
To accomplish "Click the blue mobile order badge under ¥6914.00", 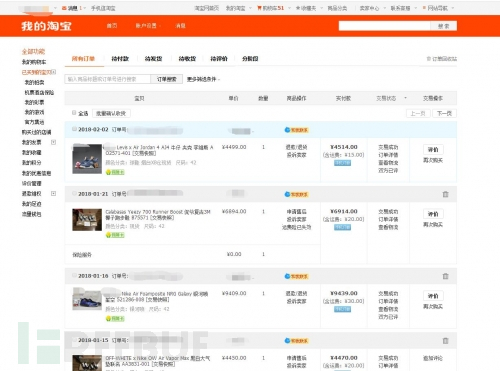I will tap(342, 227).
